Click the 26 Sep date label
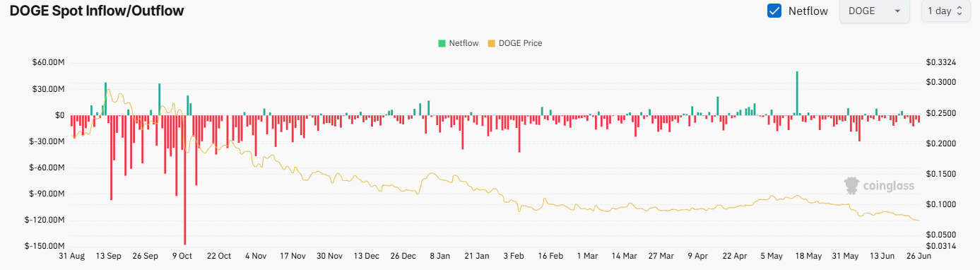This screenshot has width=980, height=270. tap(146, 256)
